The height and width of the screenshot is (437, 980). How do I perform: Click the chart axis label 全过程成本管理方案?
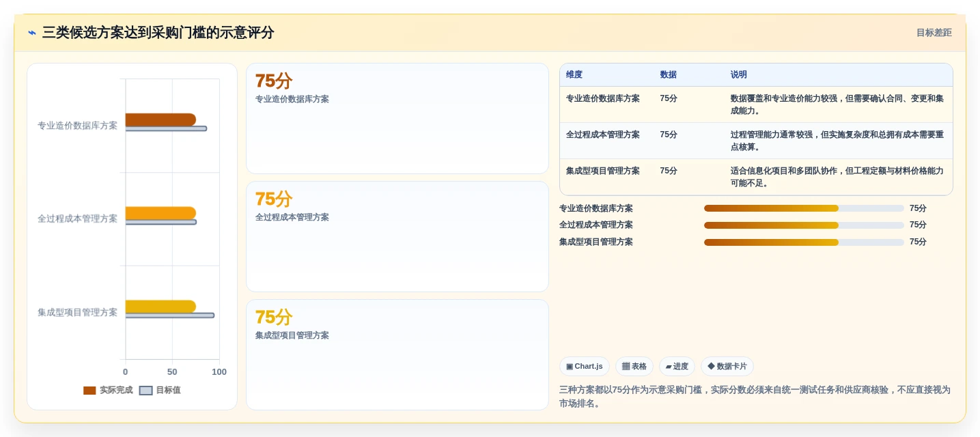pos(77,219)
